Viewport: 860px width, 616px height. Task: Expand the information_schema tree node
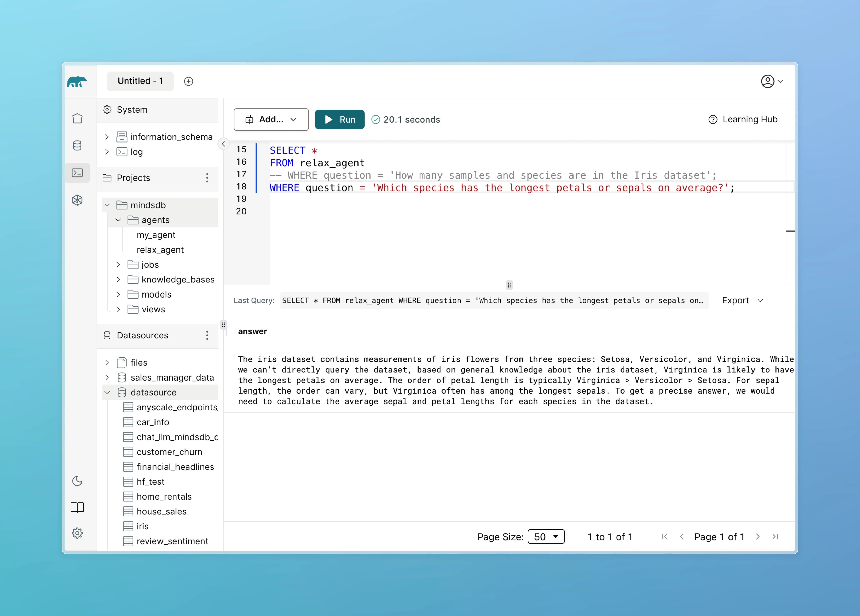[x=107, y=137]
